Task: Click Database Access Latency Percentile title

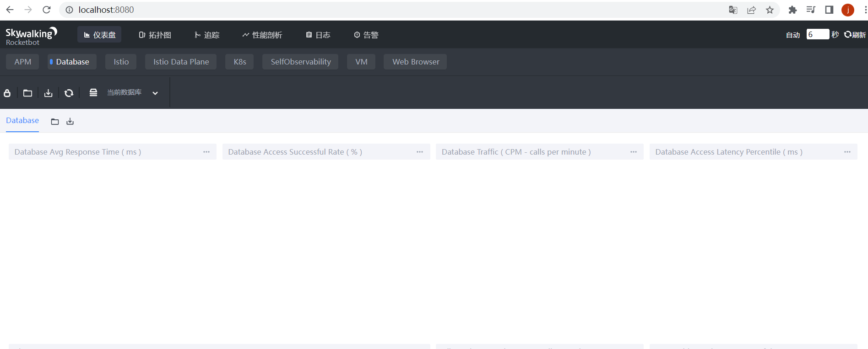Action: point(729,152)
